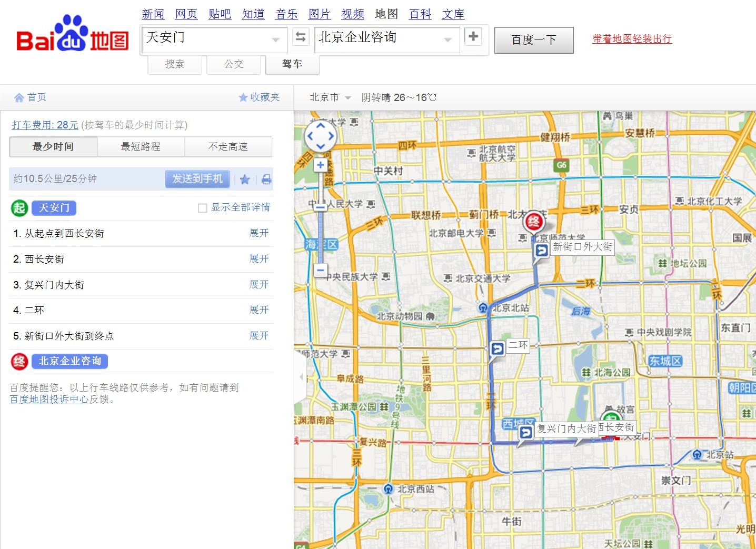Viewport: 756px width, 549px height.
Task: Click 北京站 station icon on map
Action: coord(697,454)
